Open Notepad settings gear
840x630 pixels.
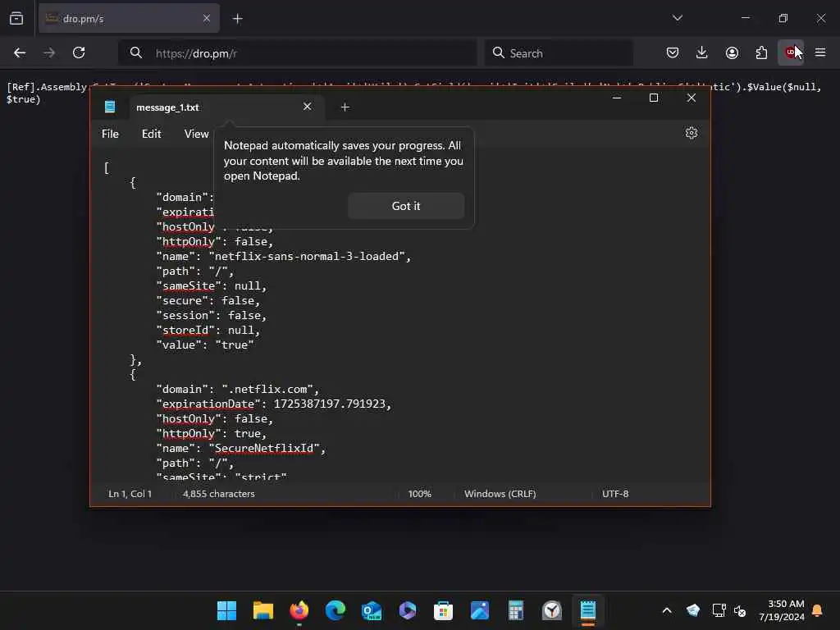[x=691, y=133]
